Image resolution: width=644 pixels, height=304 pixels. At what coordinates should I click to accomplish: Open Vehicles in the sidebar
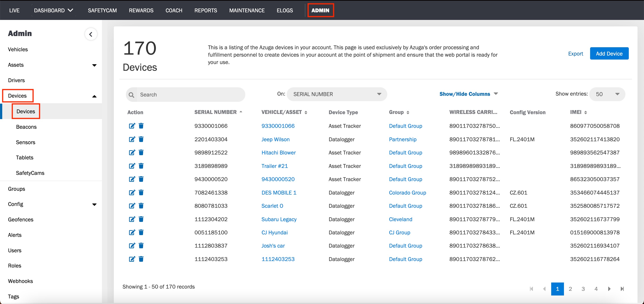tap(18, 49)
